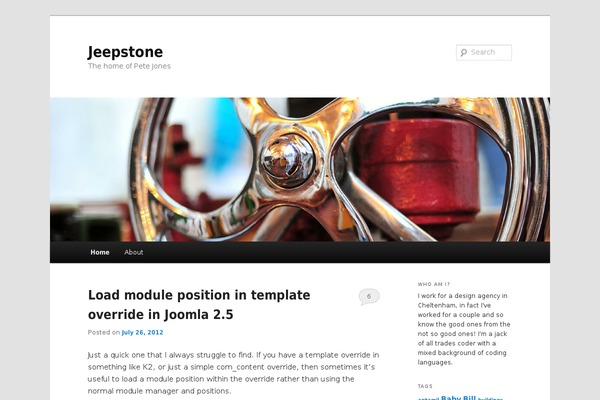Select the Baby Bill tag
Viewport: 600px width, 400px height.
pos(458,398)
